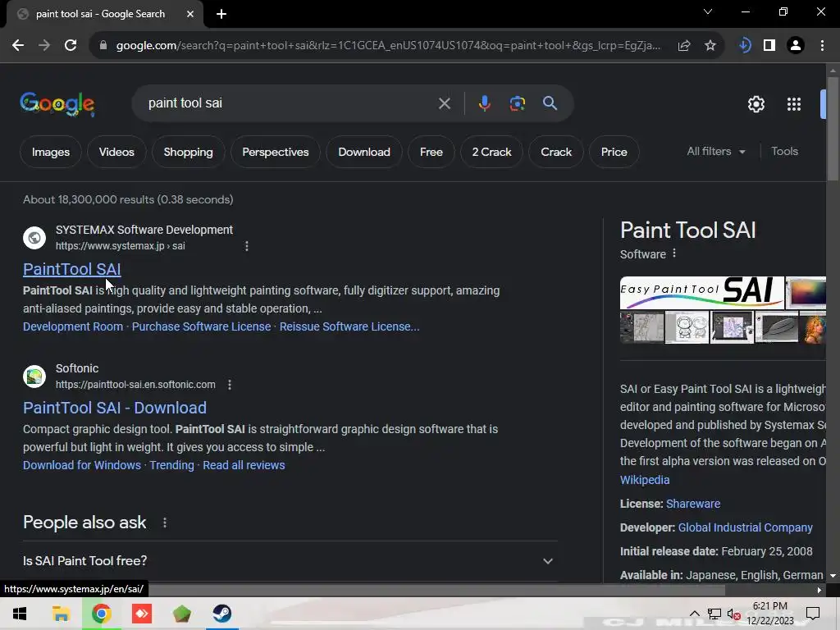Click the SYSTEMAX site favicon
The height and width of the screenshot is (630, 840).
[34, 238]
